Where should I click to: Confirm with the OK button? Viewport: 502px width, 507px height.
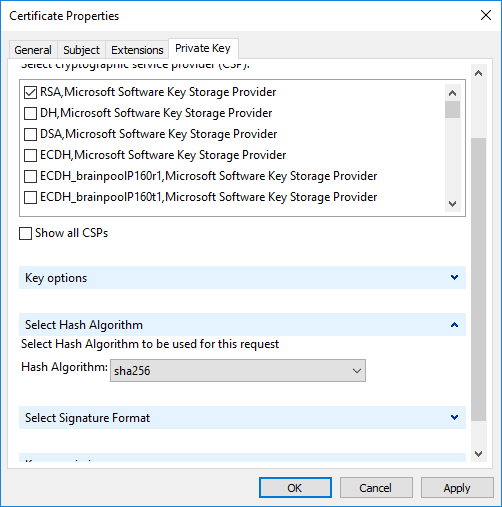pos(295,488)
